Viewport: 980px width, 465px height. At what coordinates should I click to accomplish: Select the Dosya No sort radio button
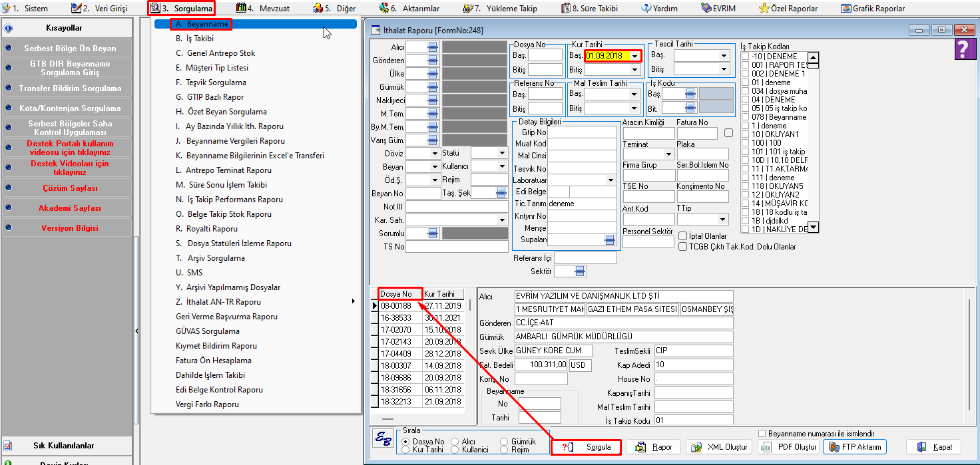pyautogui.click(x=406, y=442)
